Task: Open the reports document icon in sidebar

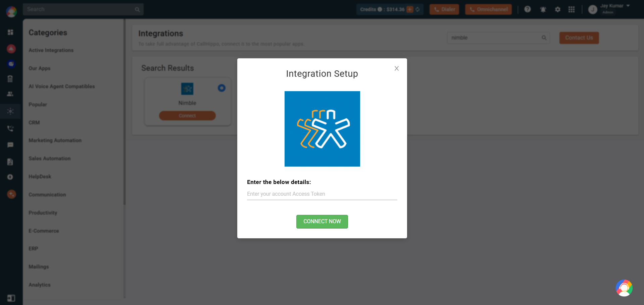Action: click(10, 162)
